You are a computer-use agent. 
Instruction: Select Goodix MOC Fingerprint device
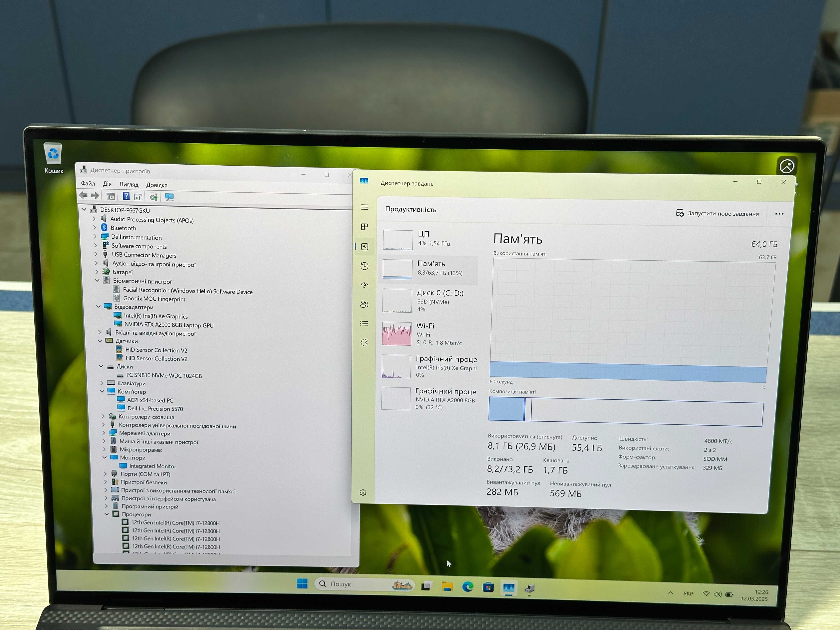[154, 299]
